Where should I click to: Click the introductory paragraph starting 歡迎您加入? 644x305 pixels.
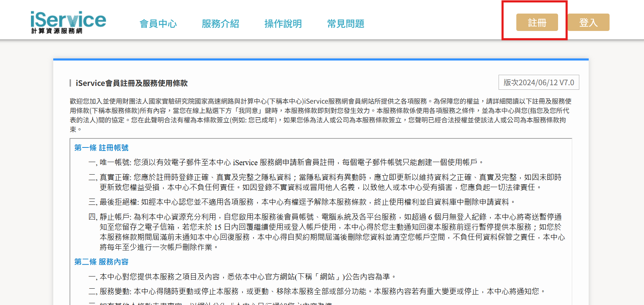pos(321,115)
